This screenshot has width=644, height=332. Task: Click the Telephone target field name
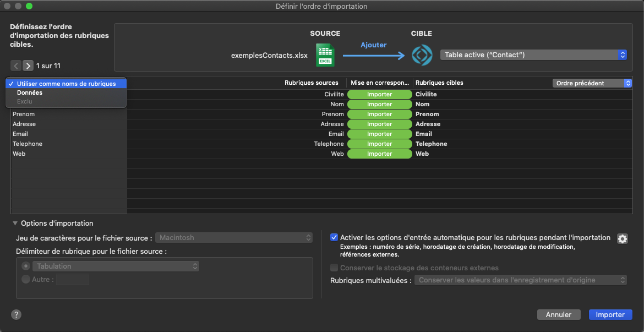[x=431, y=144]
